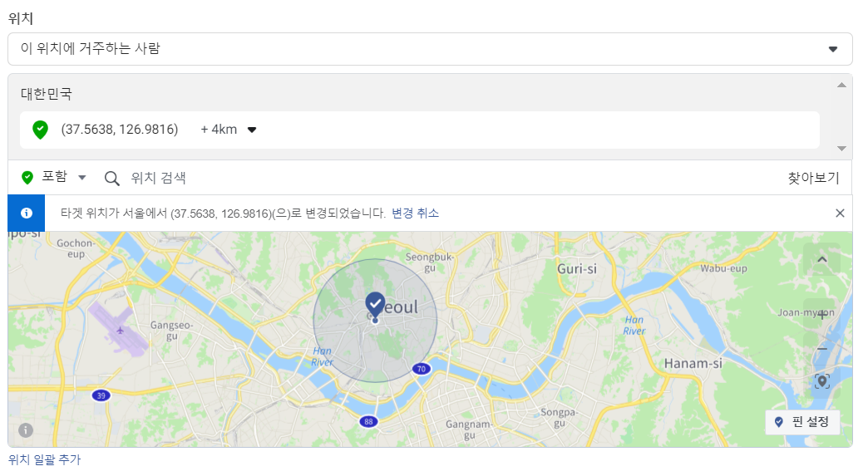Click the map zoom in plus button
Viewport: 868px width, 476px height.
tap(821, 315)
